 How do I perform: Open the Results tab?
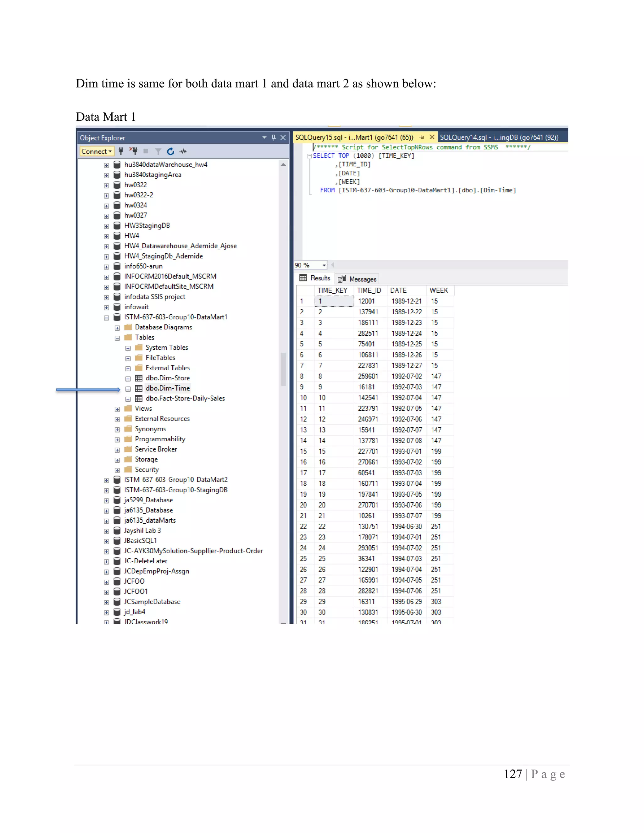[315, 279]
